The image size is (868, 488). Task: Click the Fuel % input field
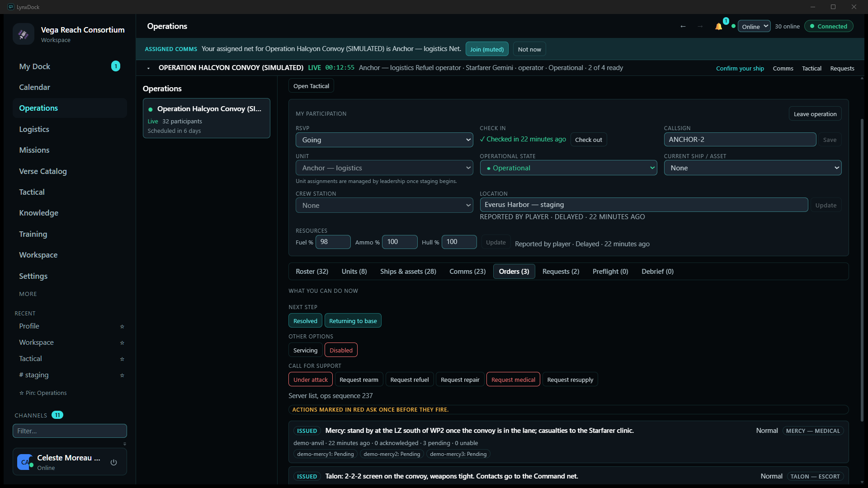click(x=333, y=242)
